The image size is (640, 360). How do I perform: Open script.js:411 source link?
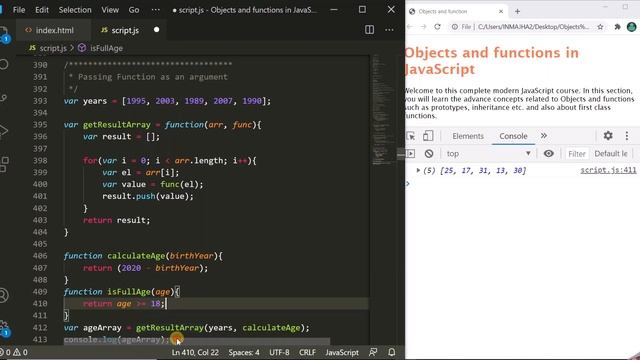[608, 170]
